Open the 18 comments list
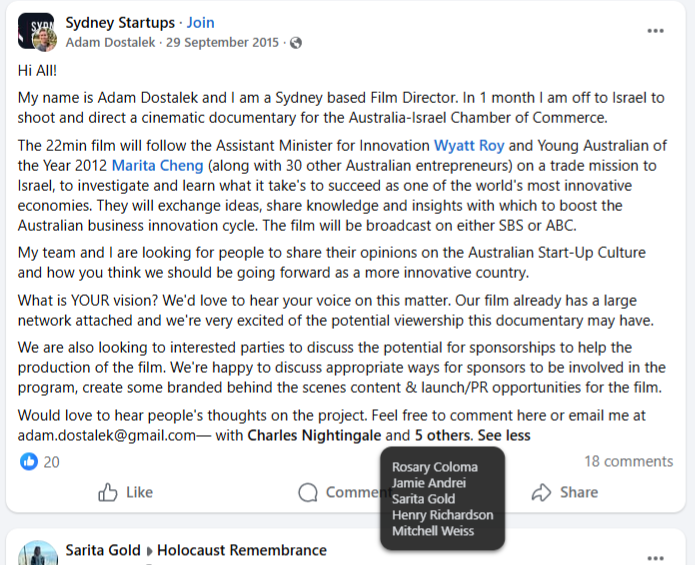 point(629,461)
